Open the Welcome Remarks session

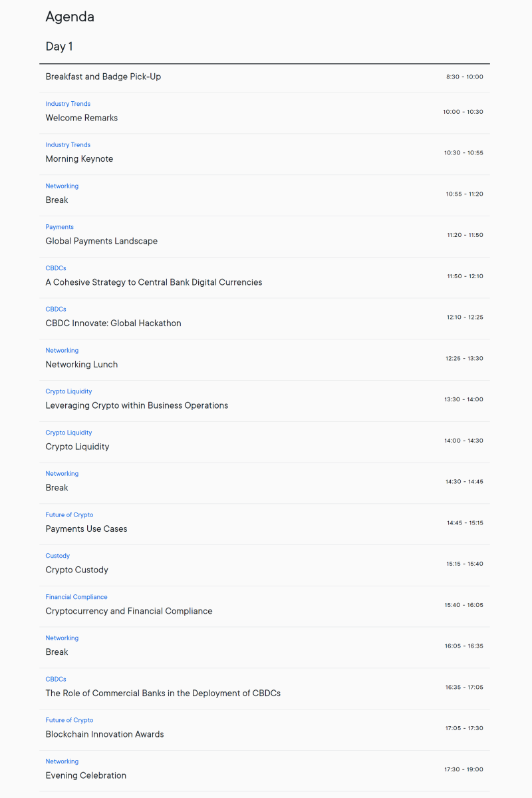tap(81, 118)
